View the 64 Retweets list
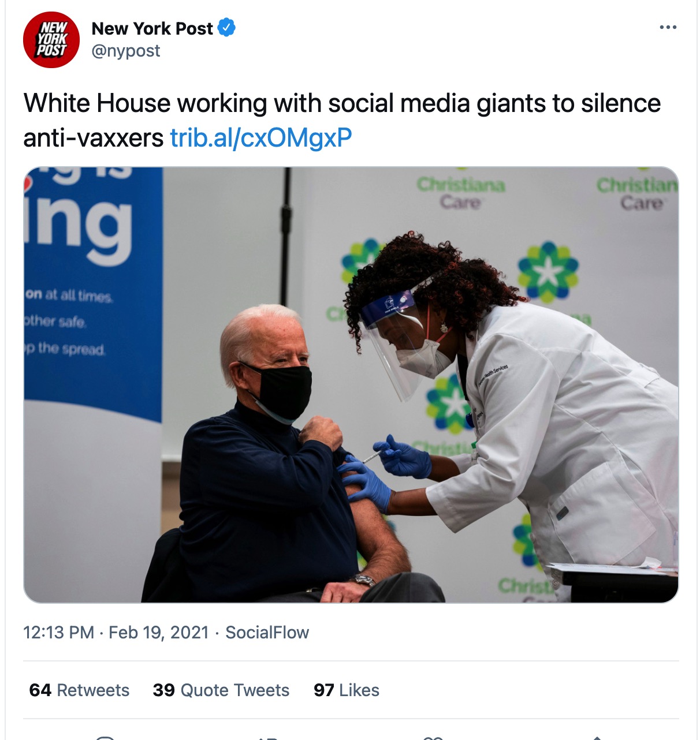Screen dimensions: 700x740 [79, 690]
